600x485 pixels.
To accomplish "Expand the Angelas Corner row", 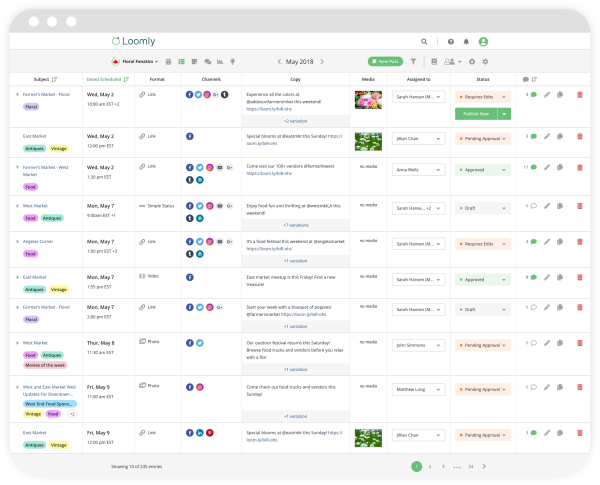I will (x=18, y=242).
